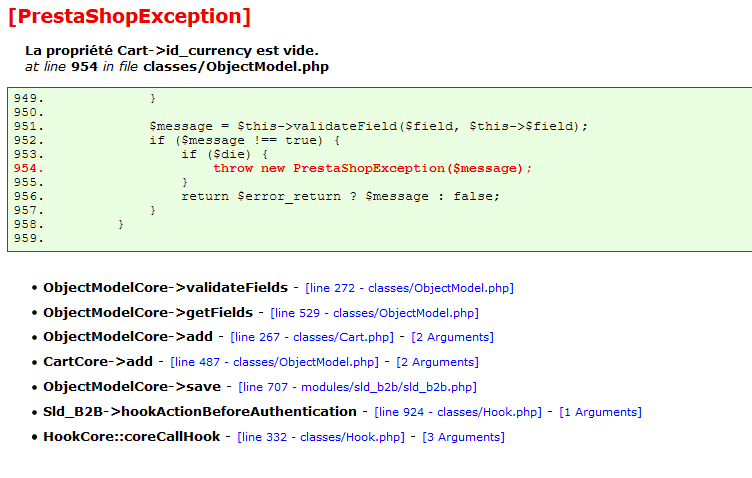752x478 pixels.
Task: Open the line 529 classes/ObjectModel.php link
Action: pyautogui.click(x=375, y=313)
